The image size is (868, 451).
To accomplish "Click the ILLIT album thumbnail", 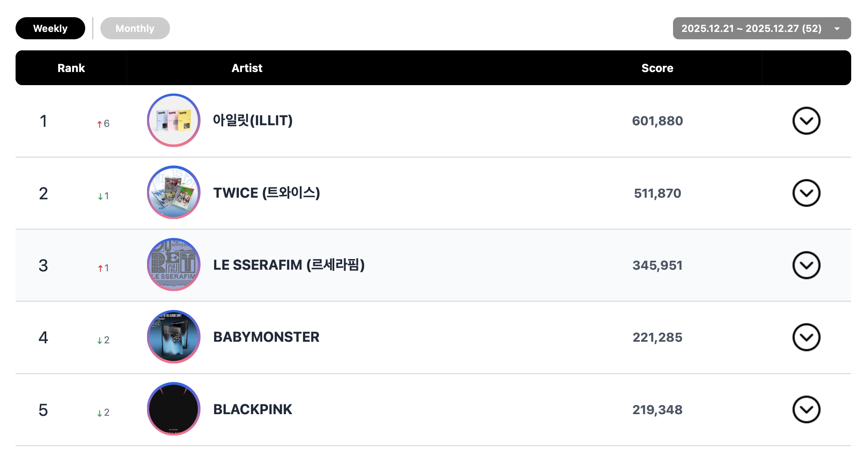I will (174, 120).
